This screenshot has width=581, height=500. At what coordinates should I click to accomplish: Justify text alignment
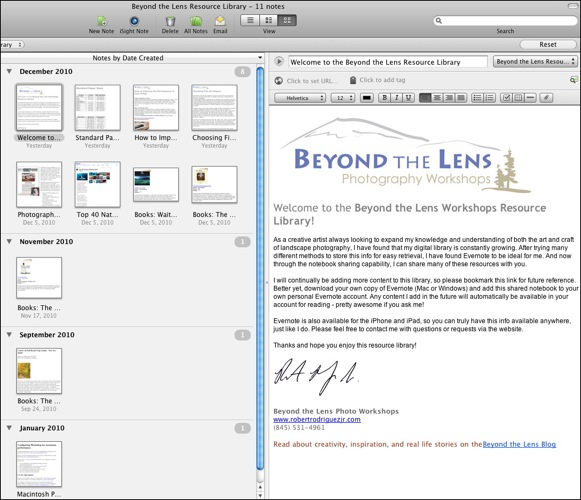click(x=461, y=98)
